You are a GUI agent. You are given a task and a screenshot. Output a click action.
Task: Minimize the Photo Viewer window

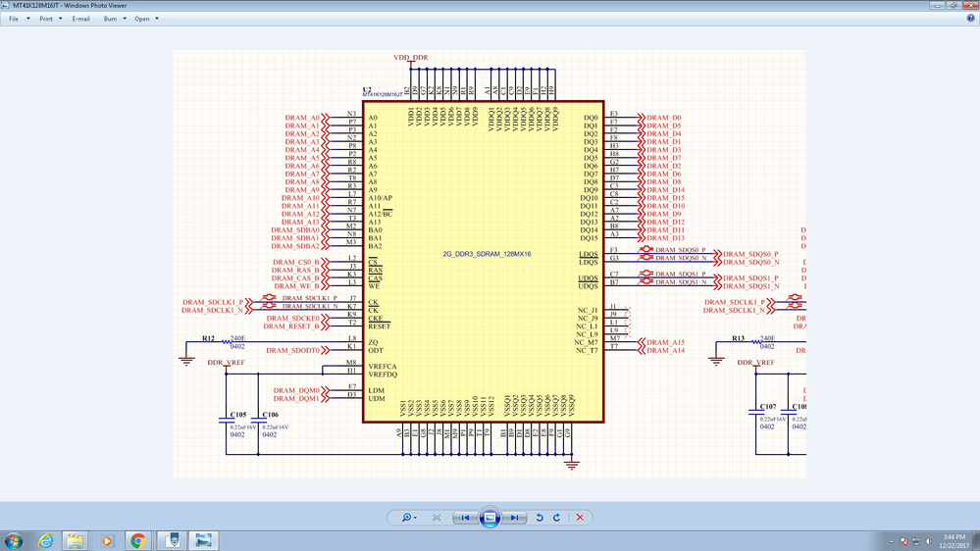(936, 5)
